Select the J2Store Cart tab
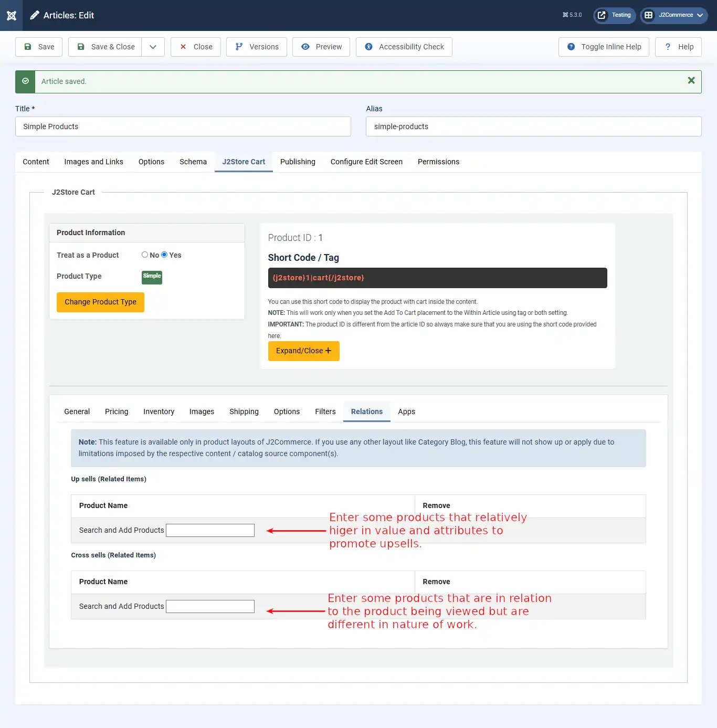 pos(244,162)
